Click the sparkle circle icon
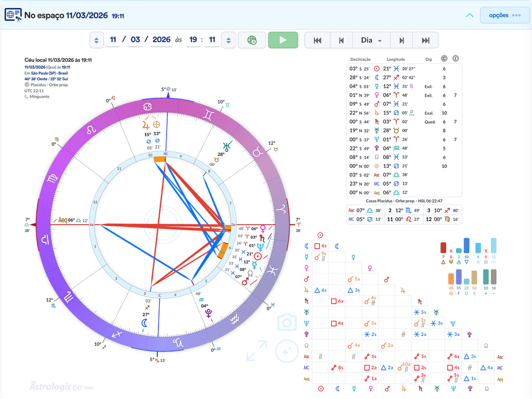Screen dimensions: 532x399 287,351
